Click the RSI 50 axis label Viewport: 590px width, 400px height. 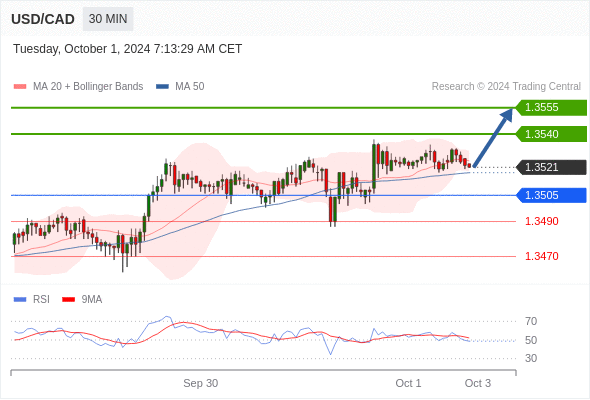coord(531,340)
